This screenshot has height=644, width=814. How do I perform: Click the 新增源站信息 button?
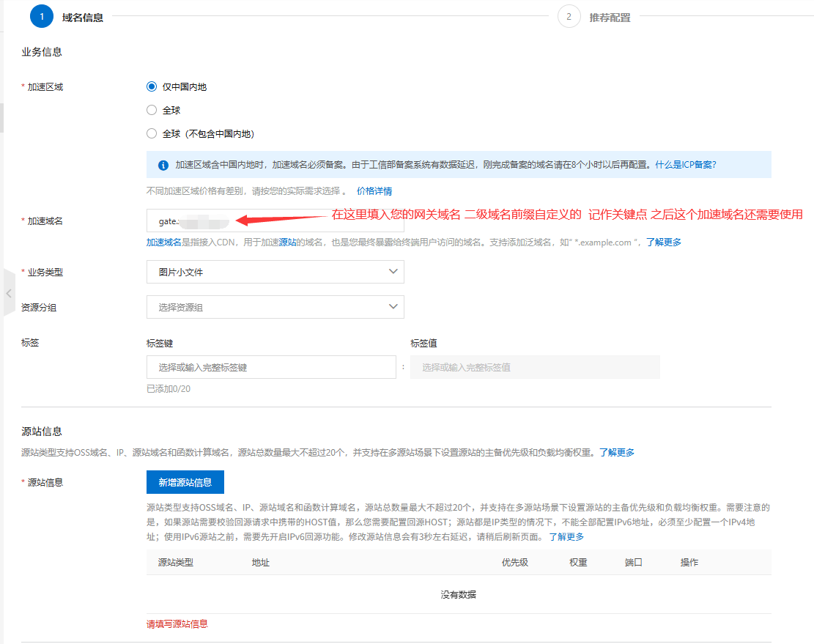click(x=185, y=482)
